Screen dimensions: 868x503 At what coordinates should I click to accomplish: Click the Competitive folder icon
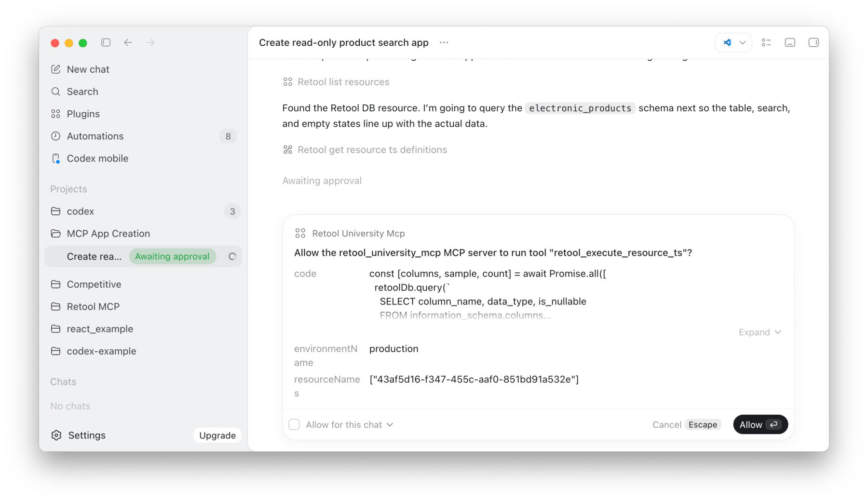[x=56, y=284]
